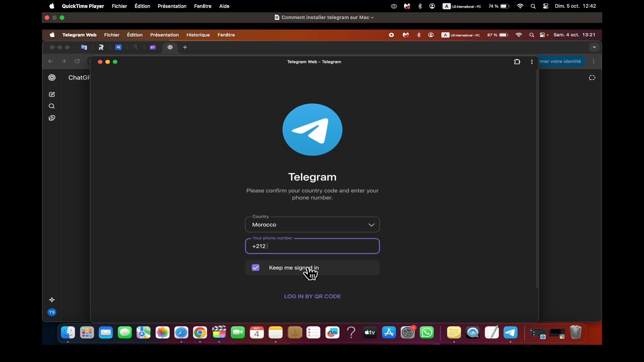Switch to the Google Translate browser tab
Image resolution: width=644 pixels, height=362 pixels.
click(84, 47)
